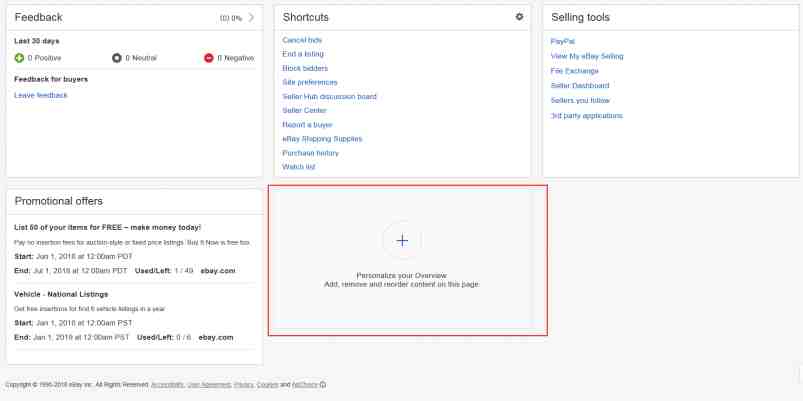Click the red Negative feedback icon
Viewport: 803px width, 401px height.
click(x=208, y=58)
